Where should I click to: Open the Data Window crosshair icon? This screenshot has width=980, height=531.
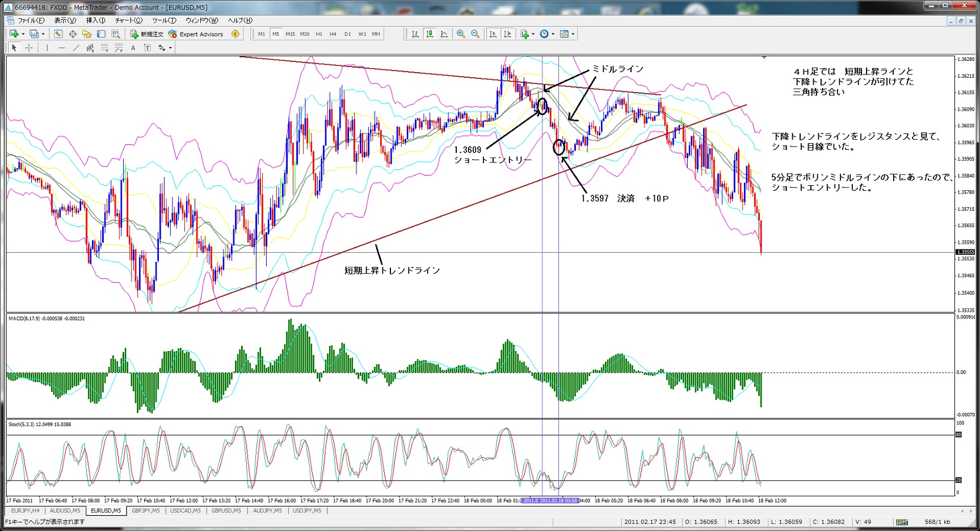(x=73, y=34)
